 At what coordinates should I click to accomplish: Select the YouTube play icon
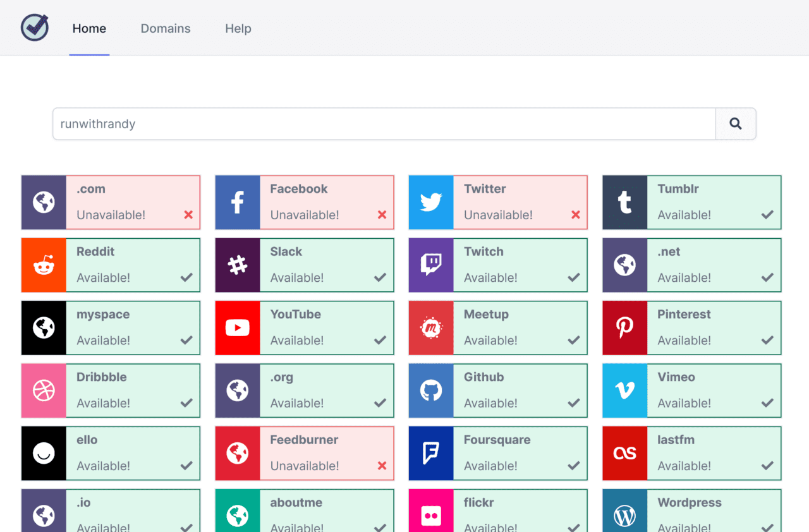pos(237,328)
